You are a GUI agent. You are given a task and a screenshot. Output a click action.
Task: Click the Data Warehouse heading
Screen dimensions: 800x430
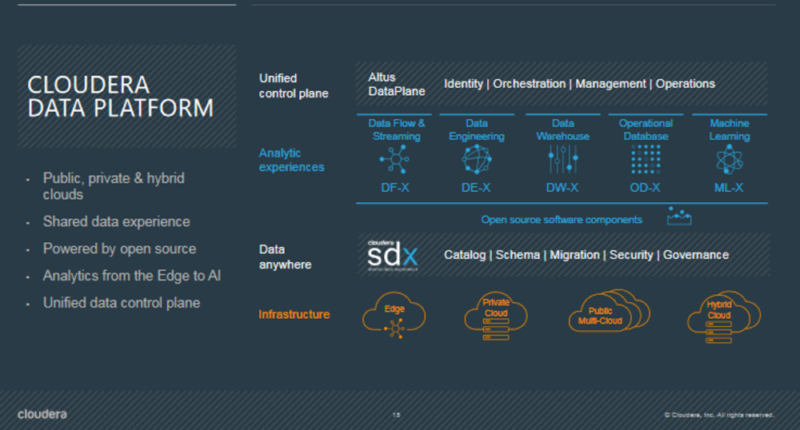click(563, 130)
